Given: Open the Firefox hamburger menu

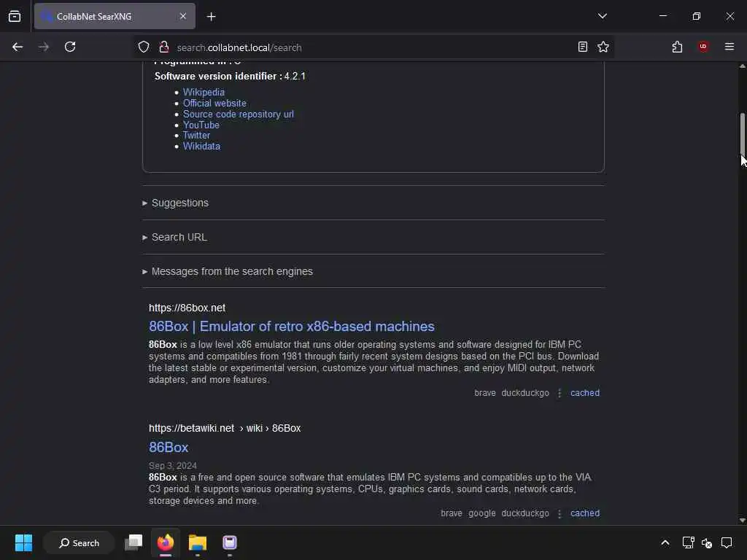Looking at the screenshot, I should (729, 47).
